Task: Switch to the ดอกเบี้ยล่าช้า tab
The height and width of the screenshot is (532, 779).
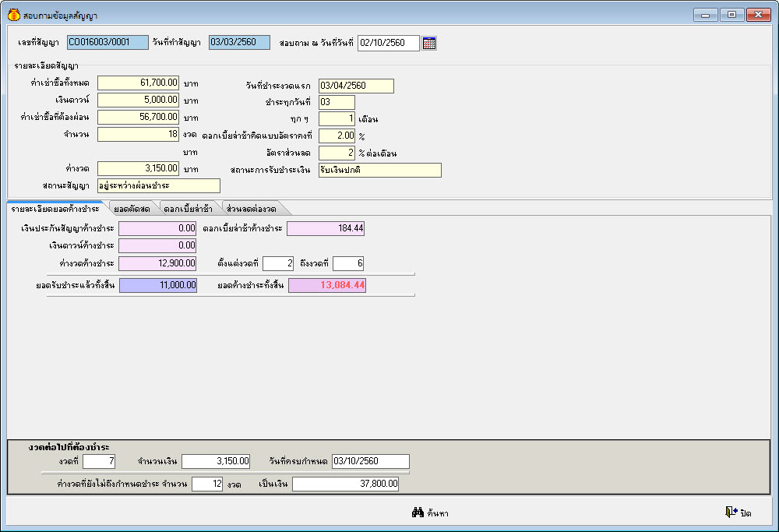Action: [188, 209]
